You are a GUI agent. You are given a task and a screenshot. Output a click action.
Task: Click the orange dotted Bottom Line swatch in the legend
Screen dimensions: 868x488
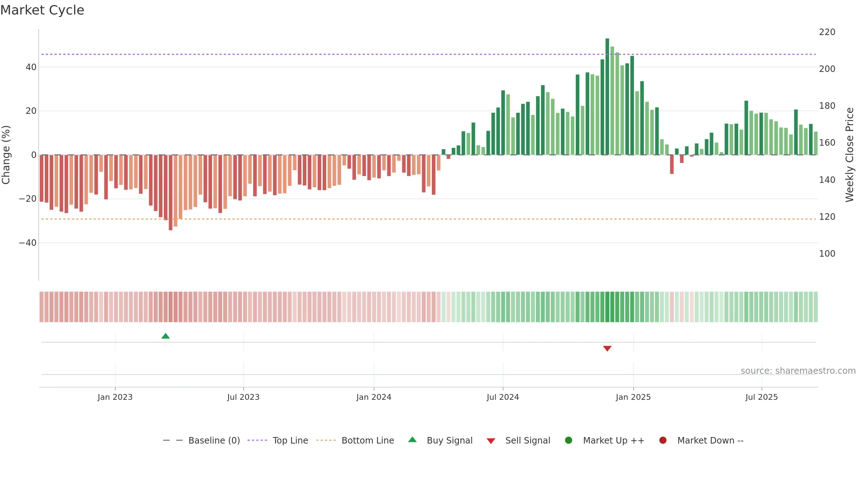coord(326,440)
